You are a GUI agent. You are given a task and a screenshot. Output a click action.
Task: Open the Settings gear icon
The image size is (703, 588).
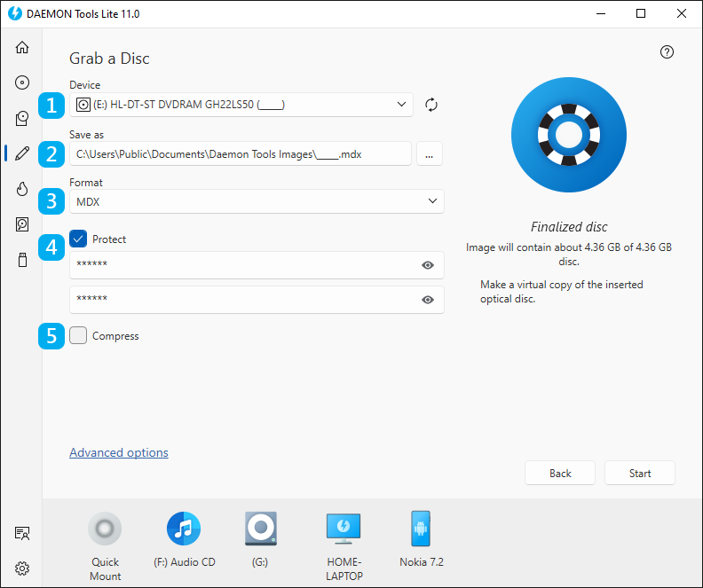tap(22, 568)
